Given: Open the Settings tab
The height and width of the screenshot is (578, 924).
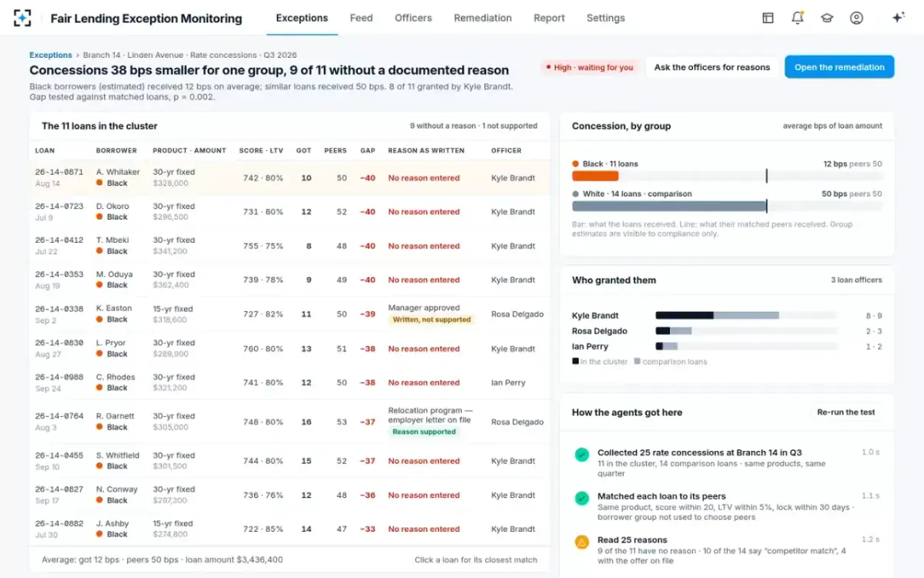Looking at the screenshot, I should point(606,18).
